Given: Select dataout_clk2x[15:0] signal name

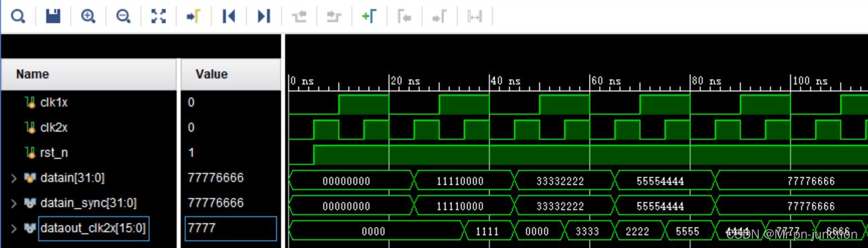Looking at the screenshot, I should (x=92, y=229).
